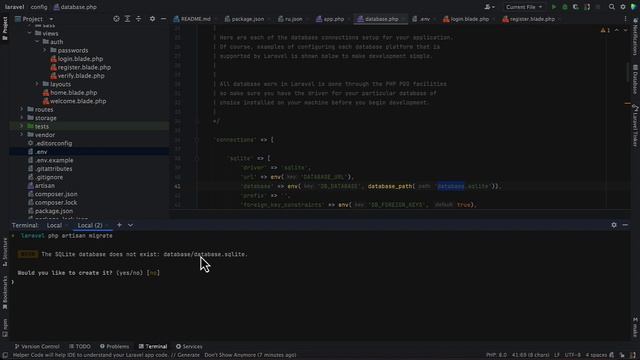
Task: Open Current File run configuration dropdown
Action: point(524,7)
